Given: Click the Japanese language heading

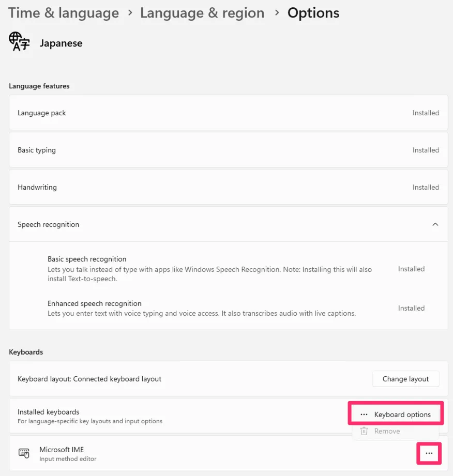Looking at the screenshot, I should pos(61,43).
